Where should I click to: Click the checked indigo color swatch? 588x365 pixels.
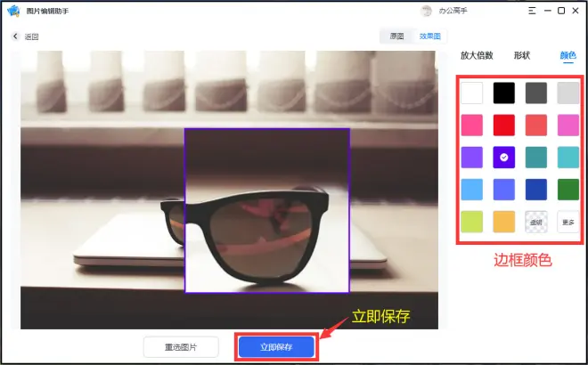tap(504, 158)
